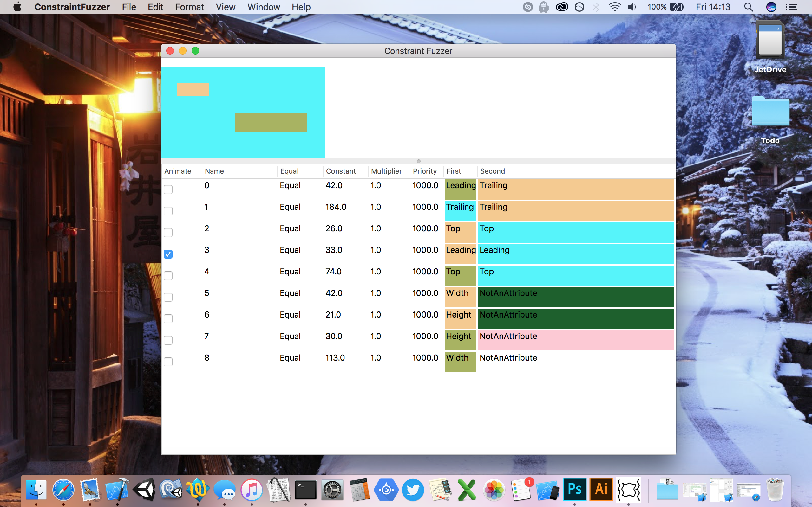The width and height of the screenshot is (812, 507).
Task: Sort by Constant column header
Action: (341, 171)
